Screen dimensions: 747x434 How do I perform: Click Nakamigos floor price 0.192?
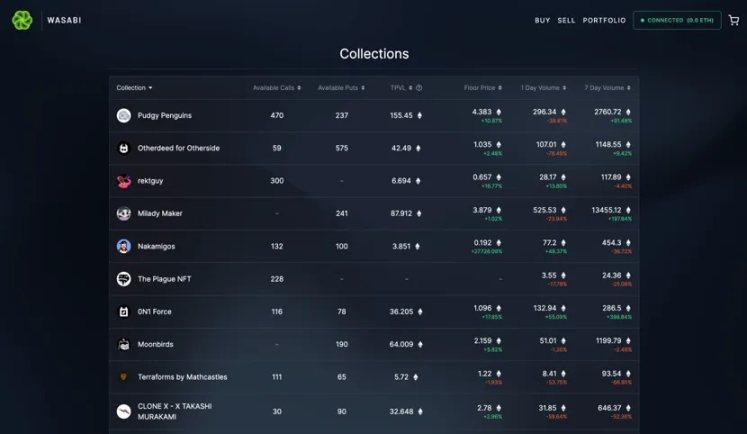click(x=483, y=242)
